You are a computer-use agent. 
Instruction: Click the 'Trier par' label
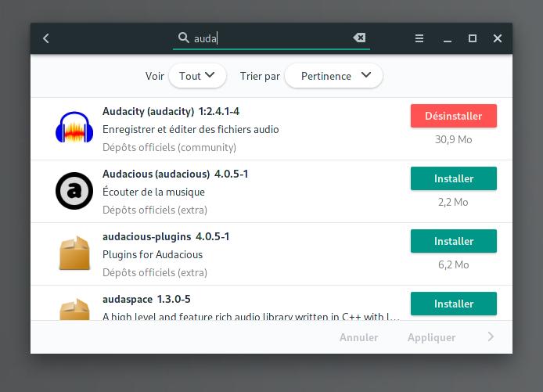(x=260, y=77)
